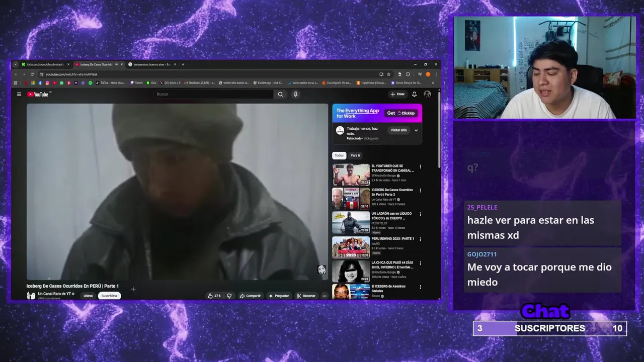Image resolution: width=644 pixels, height=362 pixels.
Task: Click the Compartir share button
Action: pyautogui.click(x=250, y=296)
